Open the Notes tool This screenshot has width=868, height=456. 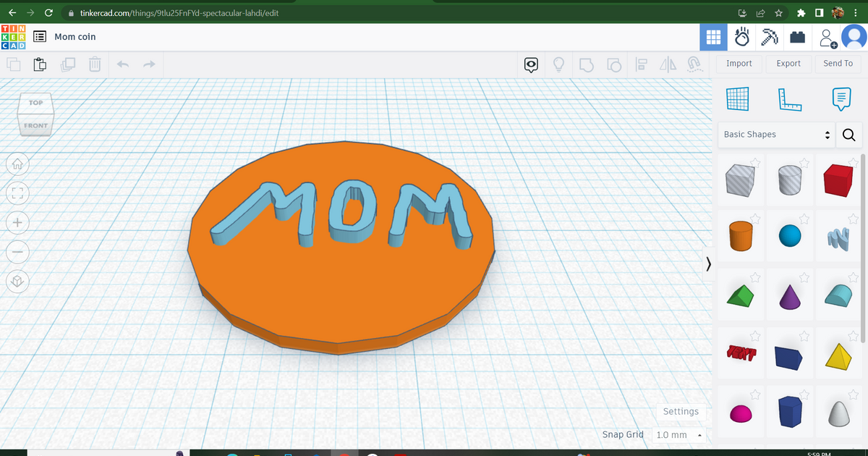click(841, 99)
